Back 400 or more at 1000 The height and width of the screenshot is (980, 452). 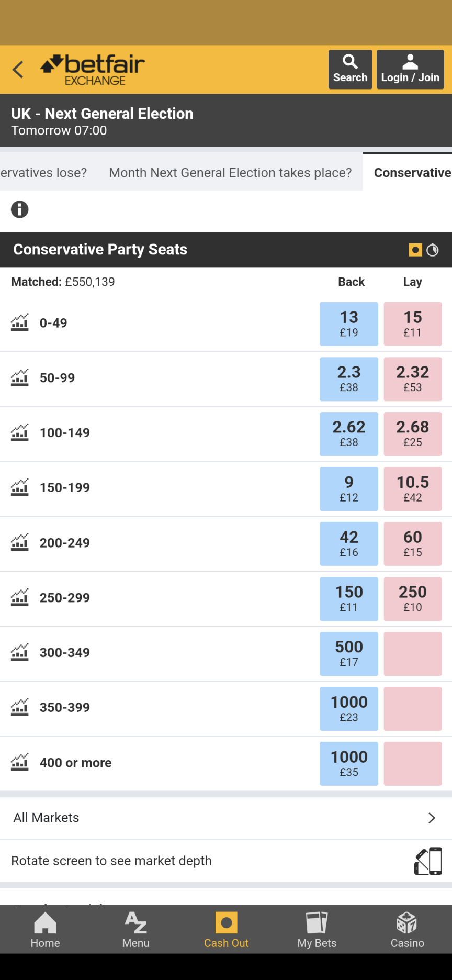349,764
